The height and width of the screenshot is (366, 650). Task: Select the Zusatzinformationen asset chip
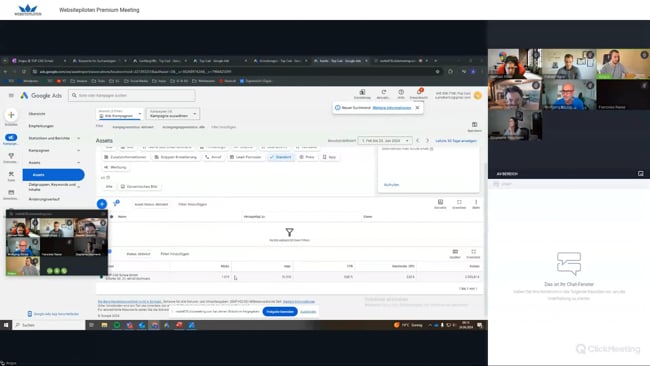125,157
